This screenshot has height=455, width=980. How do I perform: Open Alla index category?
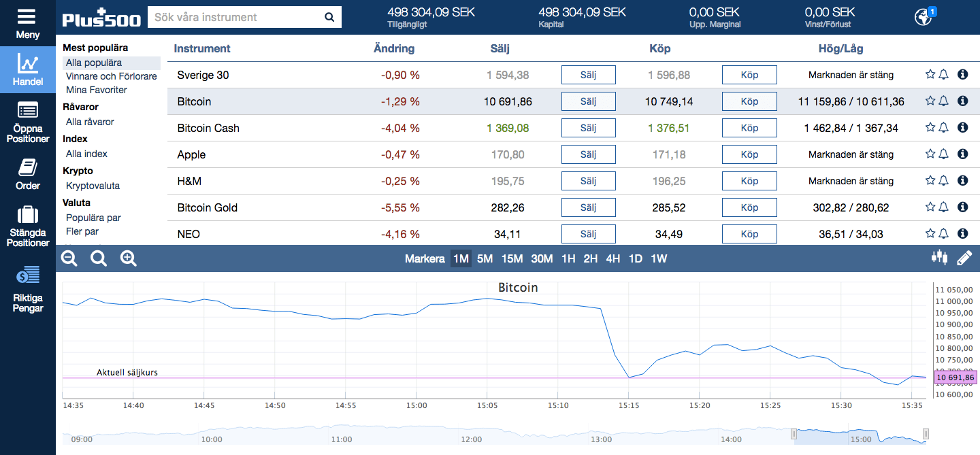87,154
